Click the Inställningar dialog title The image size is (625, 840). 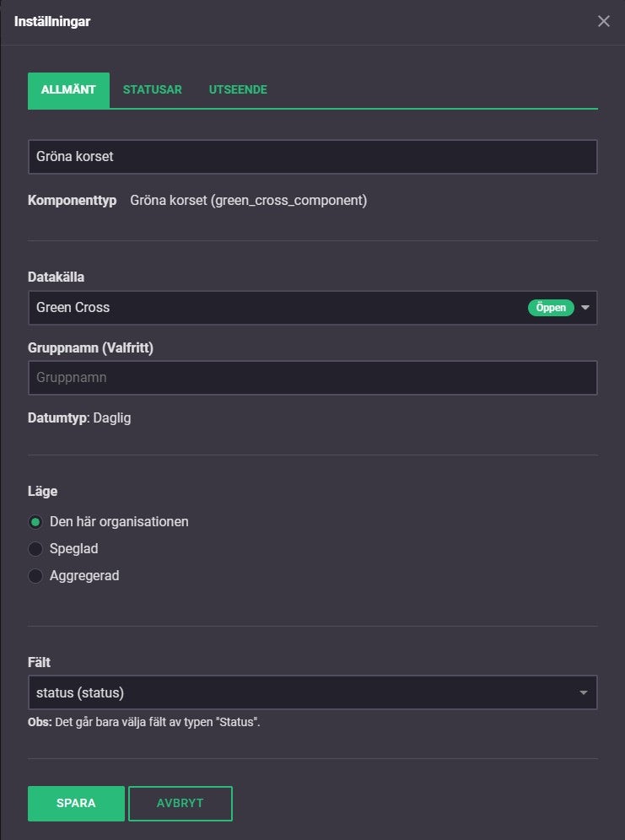52,22
